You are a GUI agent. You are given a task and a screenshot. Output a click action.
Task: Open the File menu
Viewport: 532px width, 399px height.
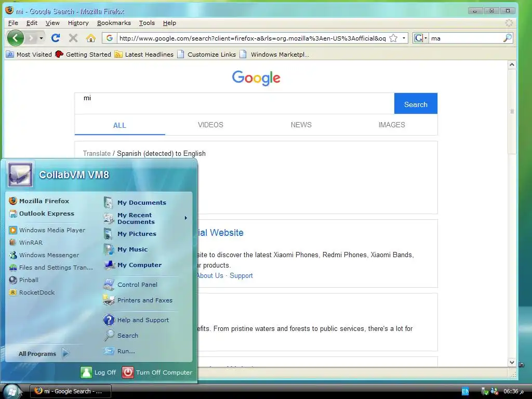pyautogui.click(x=13, y=23)
